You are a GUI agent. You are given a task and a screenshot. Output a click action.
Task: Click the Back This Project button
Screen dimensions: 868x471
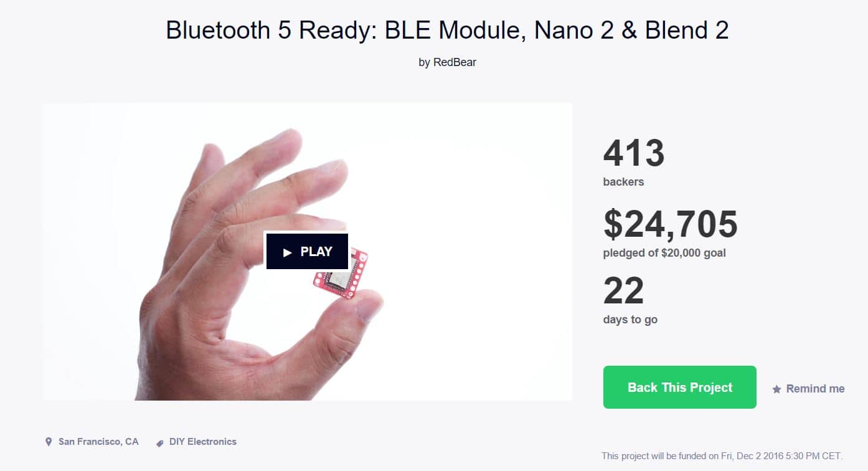pos(679,388)
